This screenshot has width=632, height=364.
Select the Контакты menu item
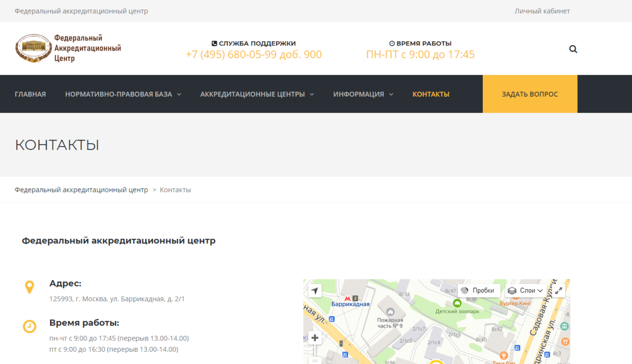click(x=431, y=94)
